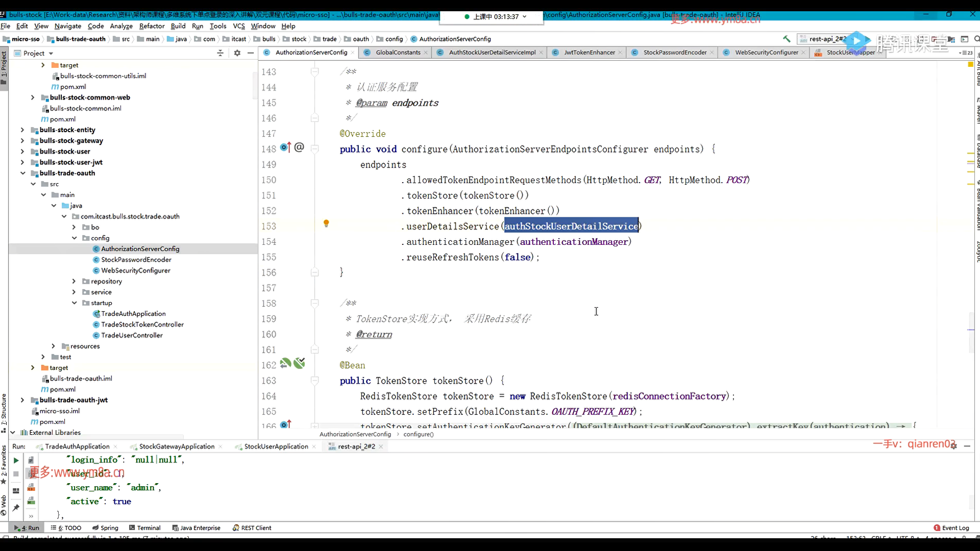The height and width of the screenshot is (551, 980).
Task: Click the Stop square in Run panel
Action: 16,474
